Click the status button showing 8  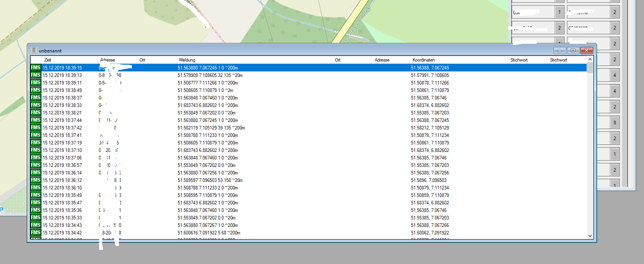click(614, 123)
